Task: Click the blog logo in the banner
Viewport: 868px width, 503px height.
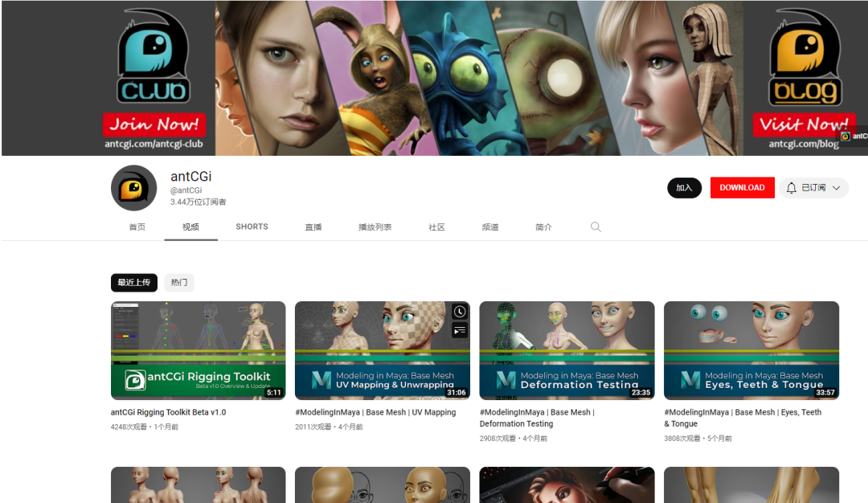Action: point(805,57)
